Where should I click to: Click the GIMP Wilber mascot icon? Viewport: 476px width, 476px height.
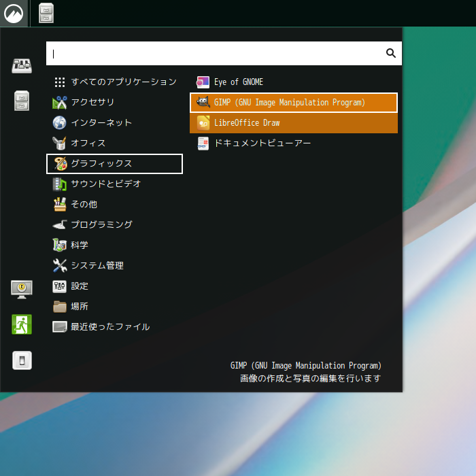(203, 102)
